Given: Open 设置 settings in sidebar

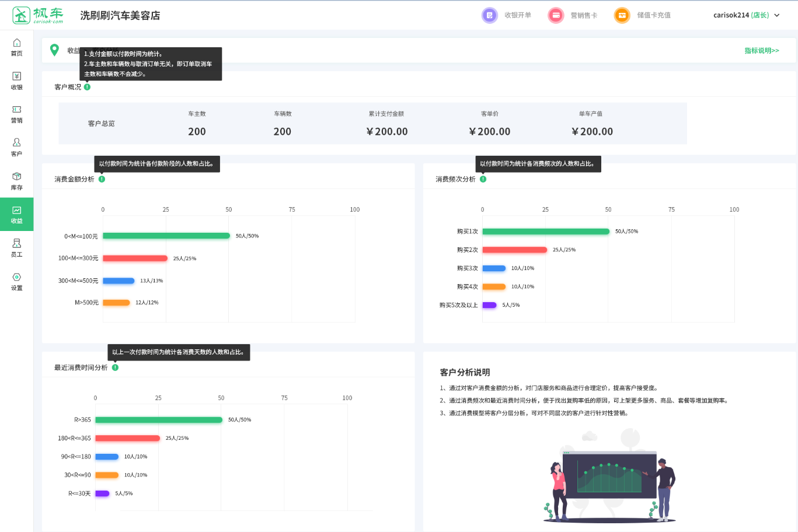Looking at the screenshot, I should pos(17,281).
